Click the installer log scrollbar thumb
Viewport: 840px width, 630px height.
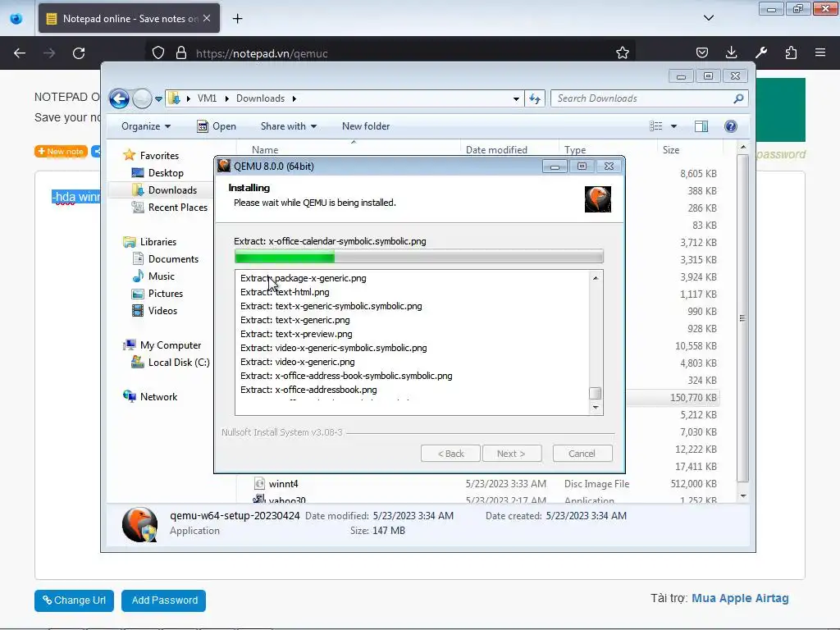pyautogui.click(x=596, y=393)
